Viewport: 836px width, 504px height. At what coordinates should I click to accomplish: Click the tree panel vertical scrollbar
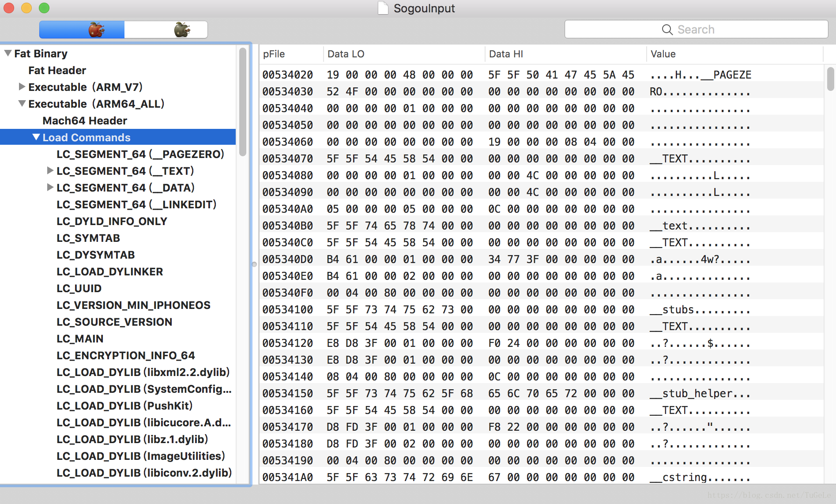coord(243,102)
